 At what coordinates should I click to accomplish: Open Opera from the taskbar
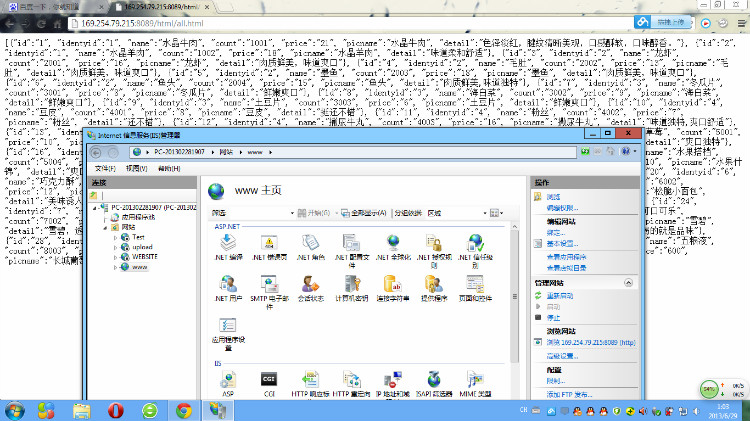(116, 410)
